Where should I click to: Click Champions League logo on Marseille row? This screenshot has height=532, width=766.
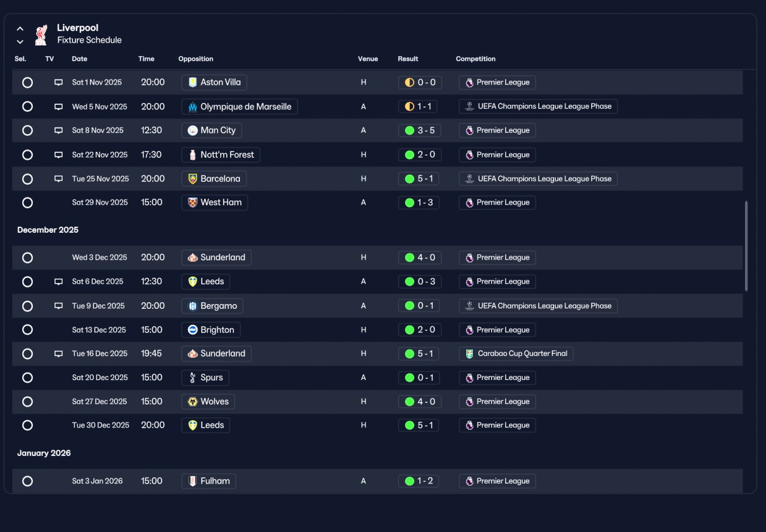pyautogui.click(x=470, y=107)
